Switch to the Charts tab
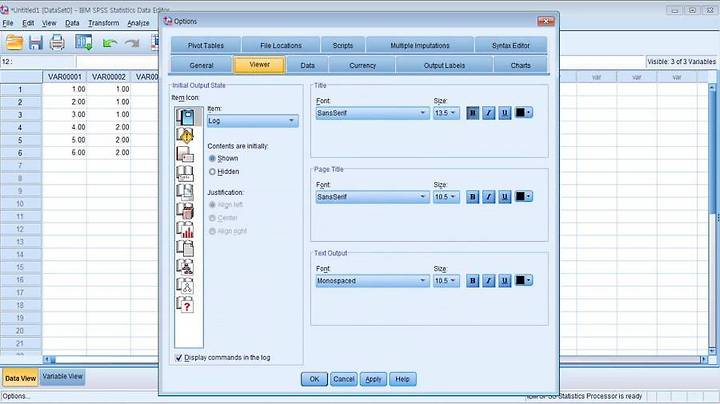 point(520,66)
